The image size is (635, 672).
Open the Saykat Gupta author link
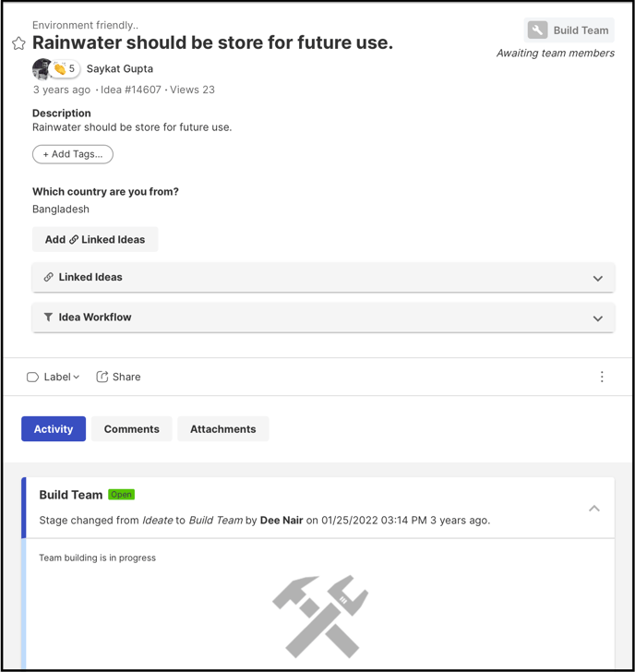[x=120, y=69]
